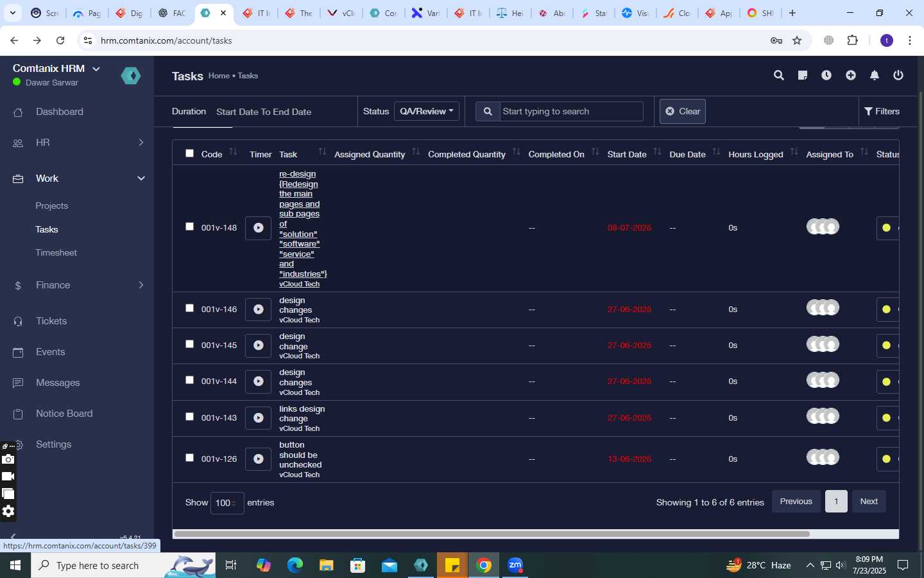Click the Tickets headset icon
This screenshot has height=578, width=924.
(18, 321)
